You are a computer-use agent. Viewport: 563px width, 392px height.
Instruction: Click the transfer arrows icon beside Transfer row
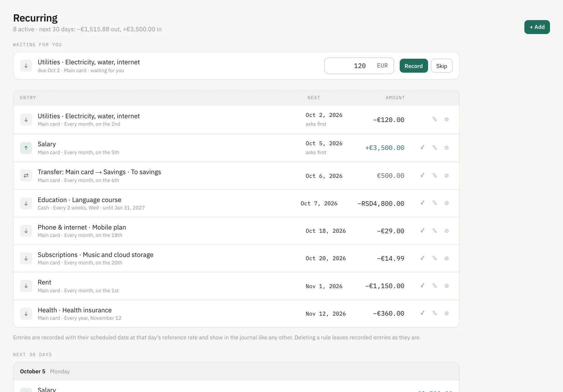pyautogui.click(x=26, y=176)
